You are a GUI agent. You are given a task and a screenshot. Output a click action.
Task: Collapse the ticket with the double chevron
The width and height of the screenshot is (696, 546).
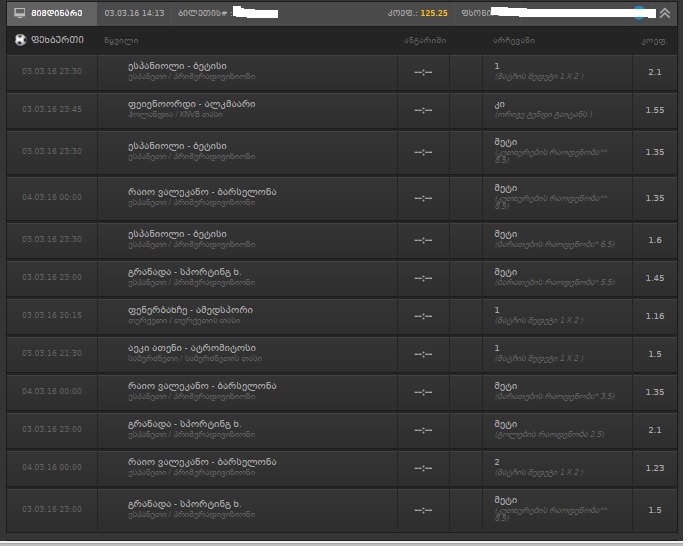click(664, 13)
